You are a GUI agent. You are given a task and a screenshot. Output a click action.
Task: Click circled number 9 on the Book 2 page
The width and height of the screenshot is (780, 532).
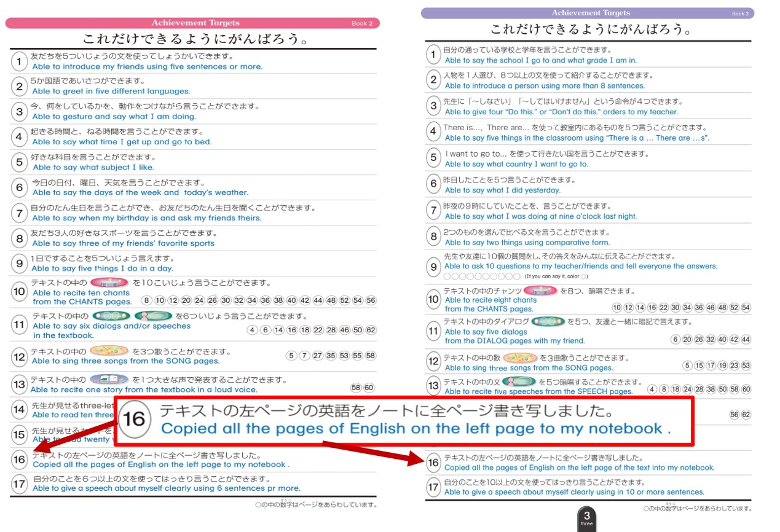coord(19,264)
